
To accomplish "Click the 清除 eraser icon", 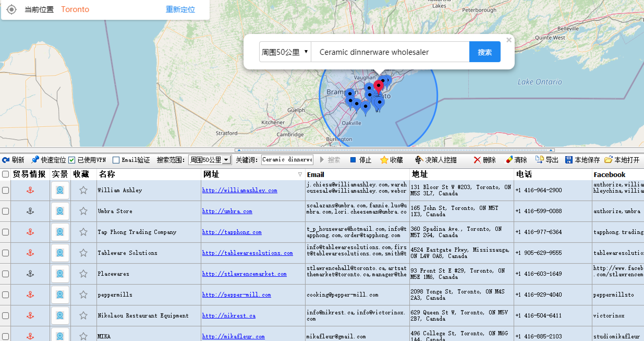I will point(509,160).
